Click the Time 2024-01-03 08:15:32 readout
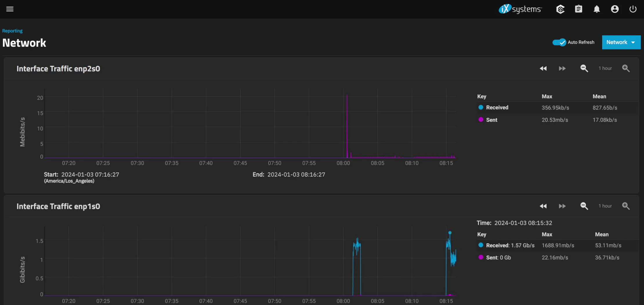644x305 pixels. [x=514, y=223]
